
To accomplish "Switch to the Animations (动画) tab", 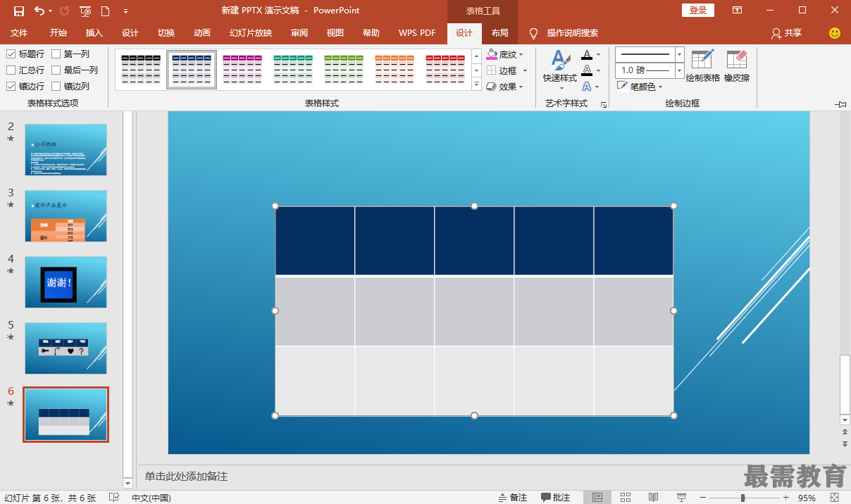I will 202,33.
